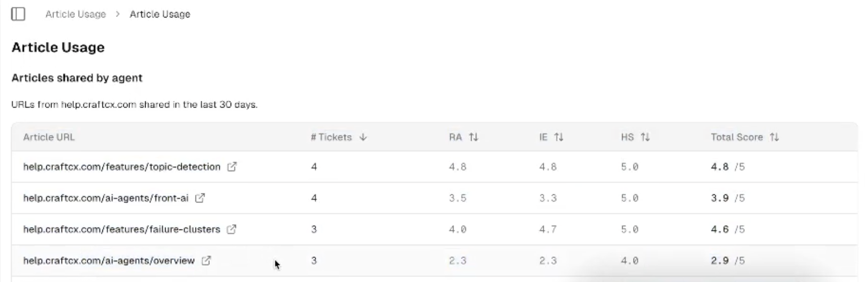Viewport: 868px width, 282px height.
Task: Click the IE column sort arrows
Action: pyautogui.click(x=558, y=137)
